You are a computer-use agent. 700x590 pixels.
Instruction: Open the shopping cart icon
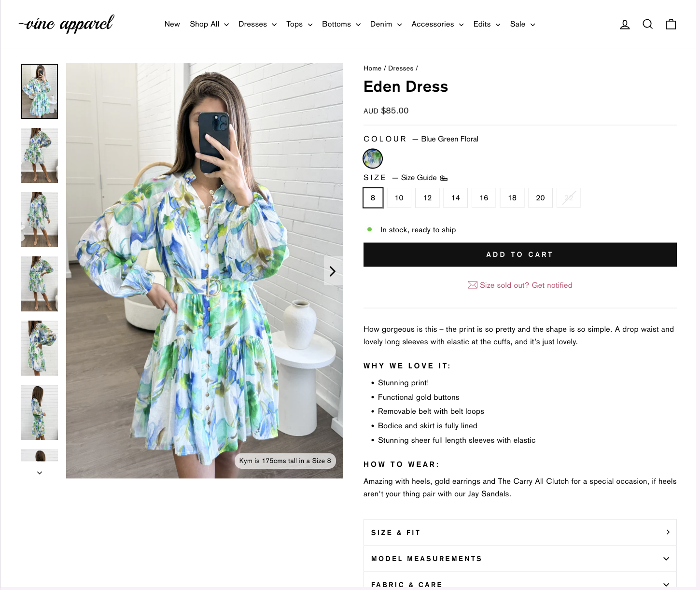coord(671,24)
